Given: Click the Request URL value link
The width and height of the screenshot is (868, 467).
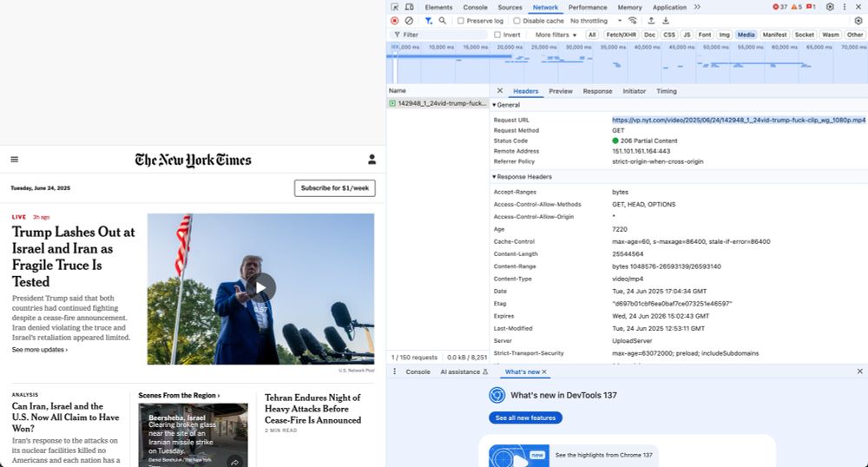Looking at the screenshot, I should tap(739, 120).
